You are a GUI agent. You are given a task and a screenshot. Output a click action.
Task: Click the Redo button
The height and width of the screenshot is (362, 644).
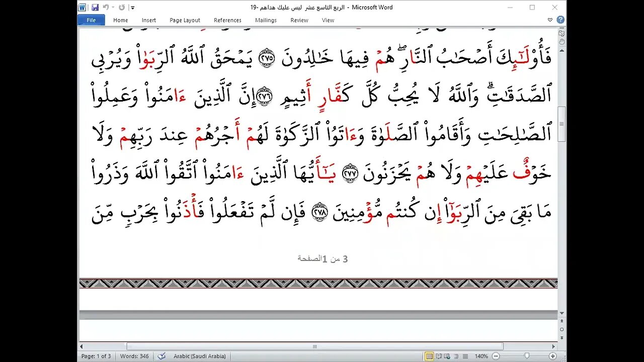[121, 8]
